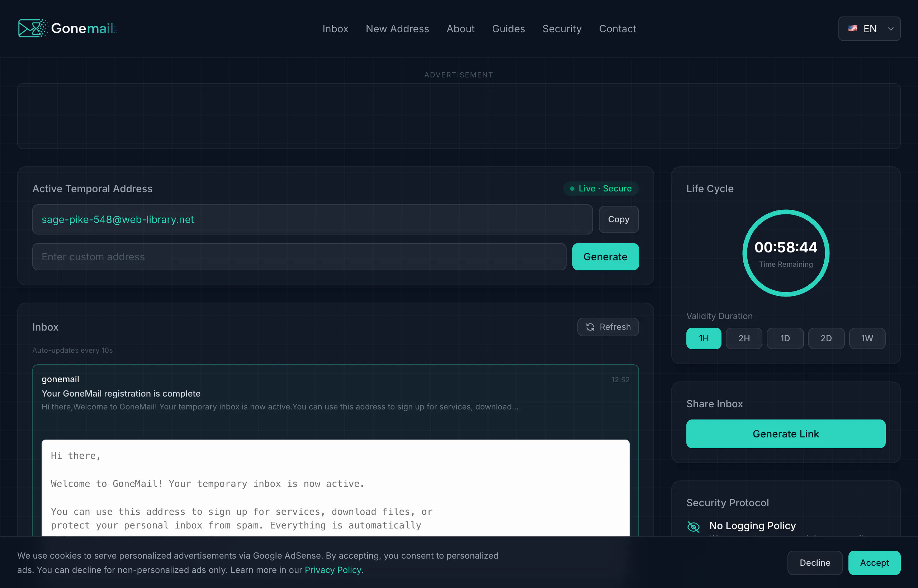The height and width of the screenshot is (588, 918).
Task: Click the 'Life Cycle' heading
Action: point(710,189)
